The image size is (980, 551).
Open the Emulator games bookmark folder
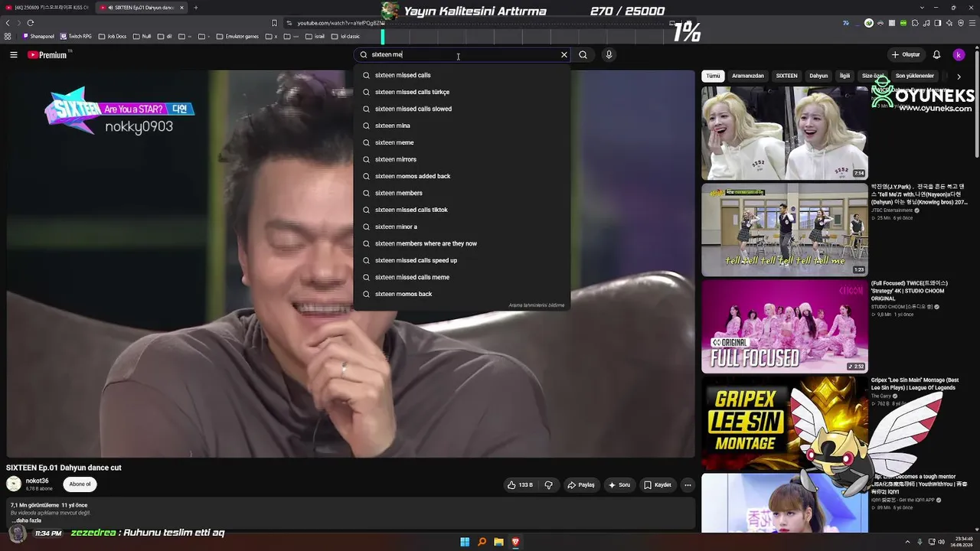[x=237, y=36]
